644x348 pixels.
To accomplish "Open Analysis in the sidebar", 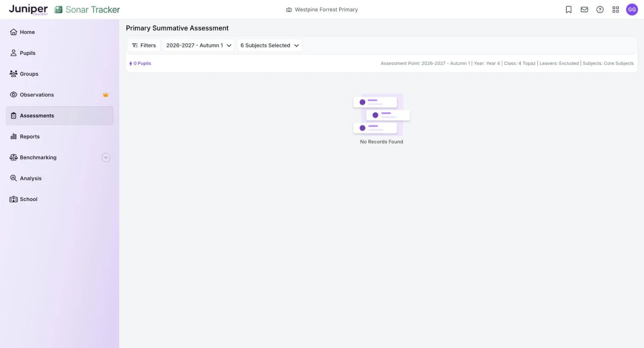I will pos(60,178).
